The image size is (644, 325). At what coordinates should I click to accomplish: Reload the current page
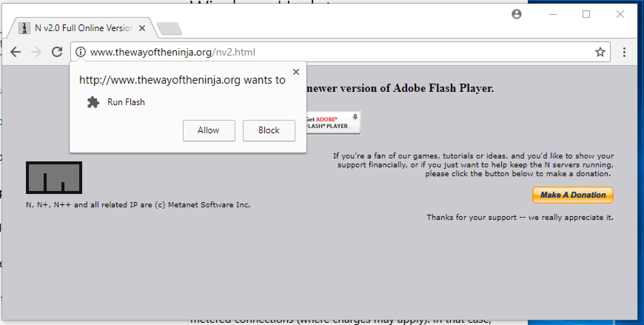pyautogui.click(x=57, y=52)
